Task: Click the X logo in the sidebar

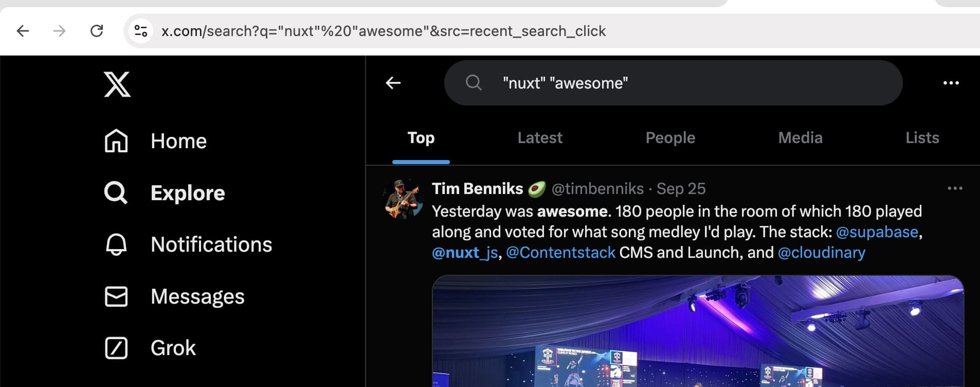Action: coord(117,84)
